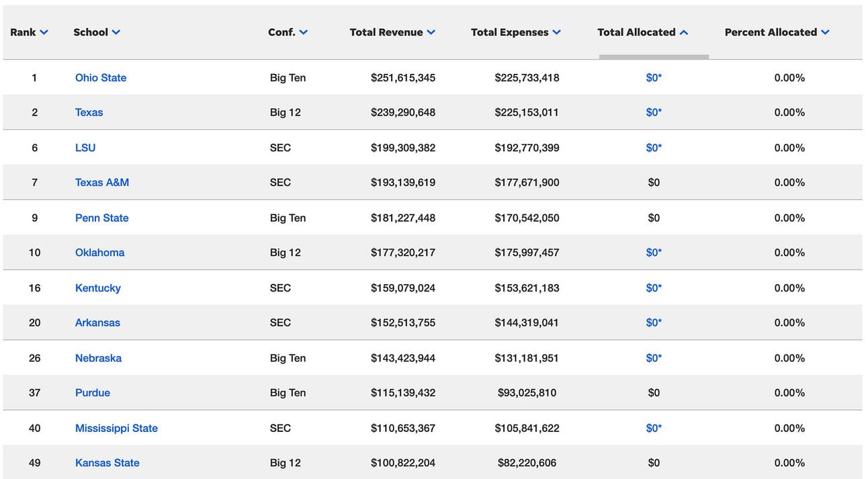Open the Ohio State school link
The height and width of the screenshot is (479, 868).
[x=101, y=78]
